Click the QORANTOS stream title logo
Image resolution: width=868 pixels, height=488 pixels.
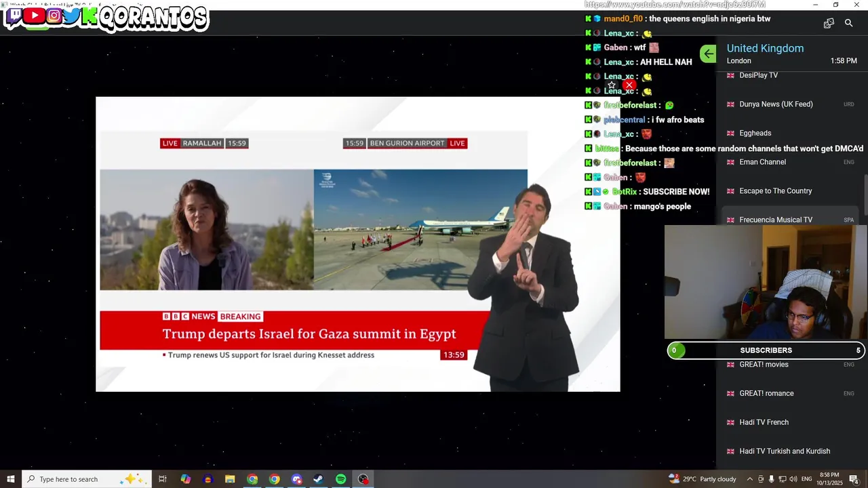153,18
